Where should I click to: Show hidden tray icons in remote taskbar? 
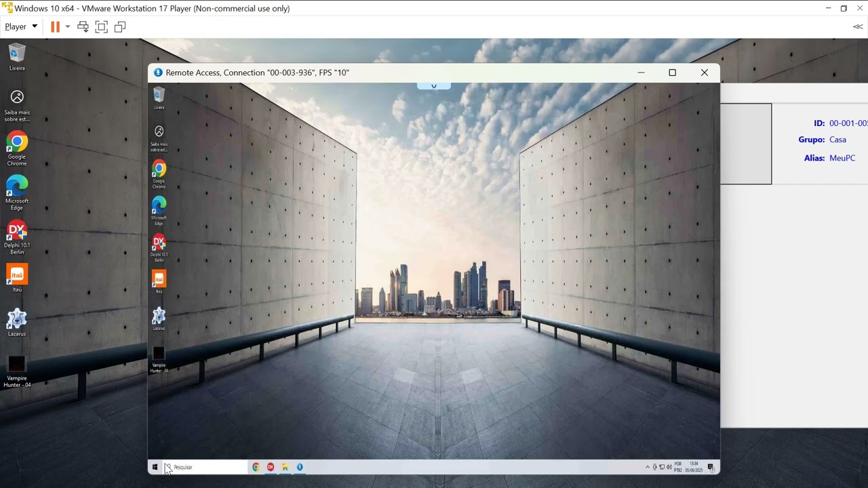pyautogui.click(x=647, y=467)
